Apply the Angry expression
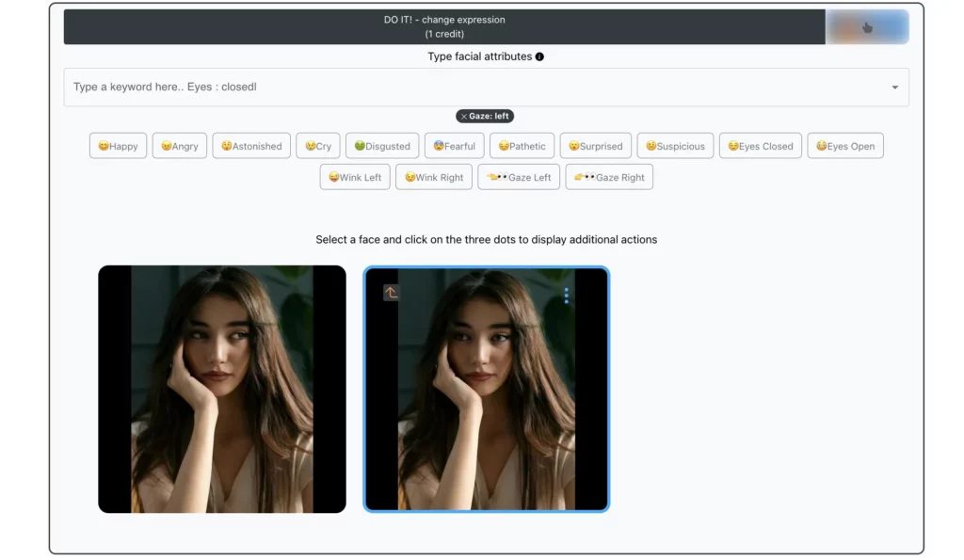 click(179, 146)
